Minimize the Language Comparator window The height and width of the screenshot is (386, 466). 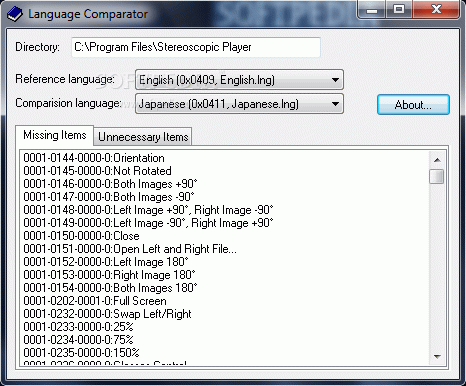click(x=371, y=9)
